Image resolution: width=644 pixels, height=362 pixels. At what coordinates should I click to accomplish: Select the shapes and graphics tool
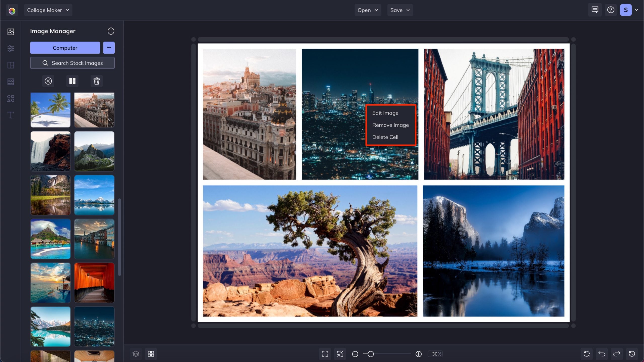[x=11, y=98]
